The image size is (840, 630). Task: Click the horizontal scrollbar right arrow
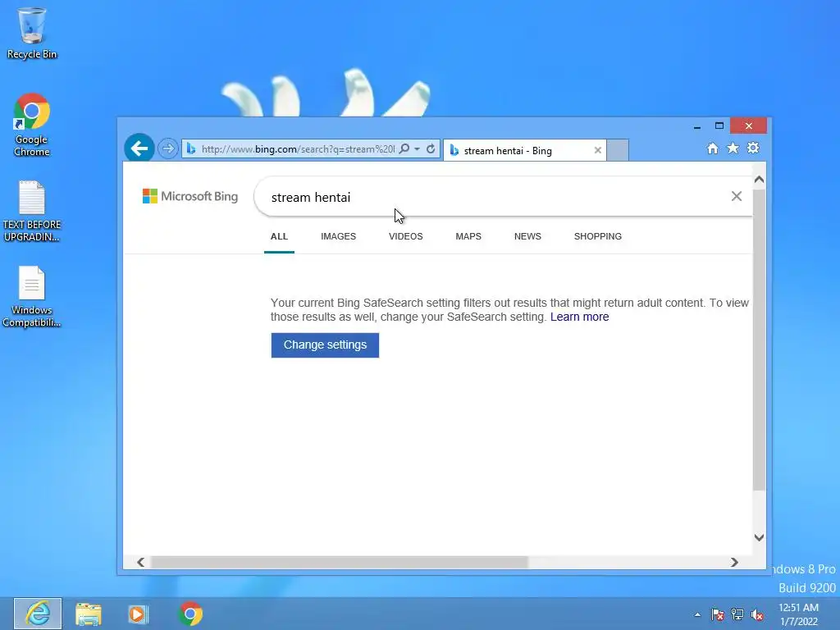click(x=734, y=562)
